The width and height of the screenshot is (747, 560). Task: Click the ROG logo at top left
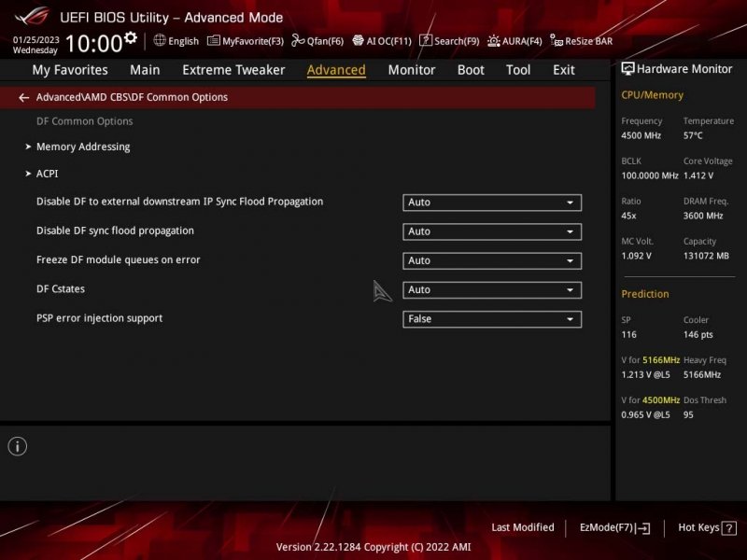click(x=32, y=17)
